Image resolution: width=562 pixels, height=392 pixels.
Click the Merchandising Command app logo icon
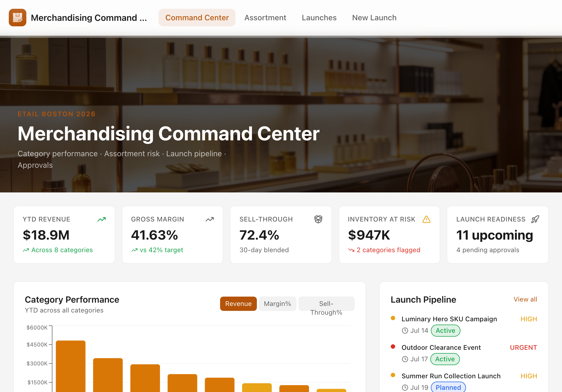tap(18, 18)
